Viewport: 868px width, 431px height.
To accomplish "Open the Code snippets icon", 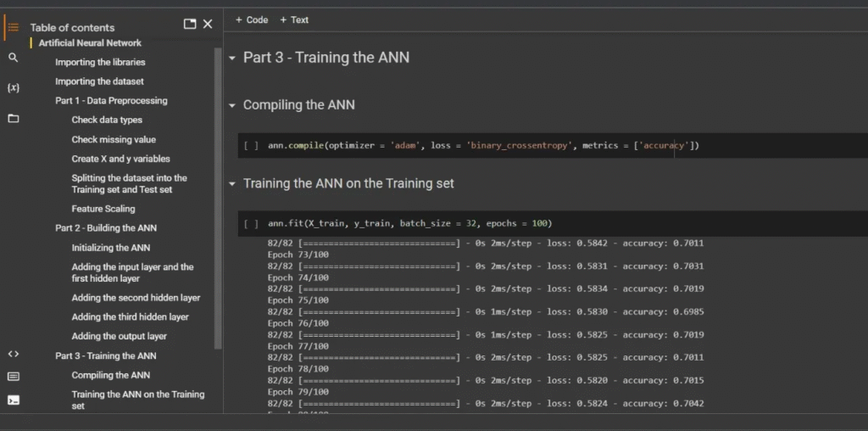I will tap(13, 354).
